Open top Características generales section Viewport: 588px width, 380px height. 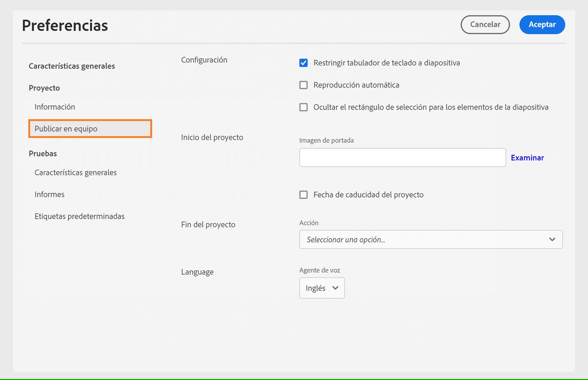72,66
